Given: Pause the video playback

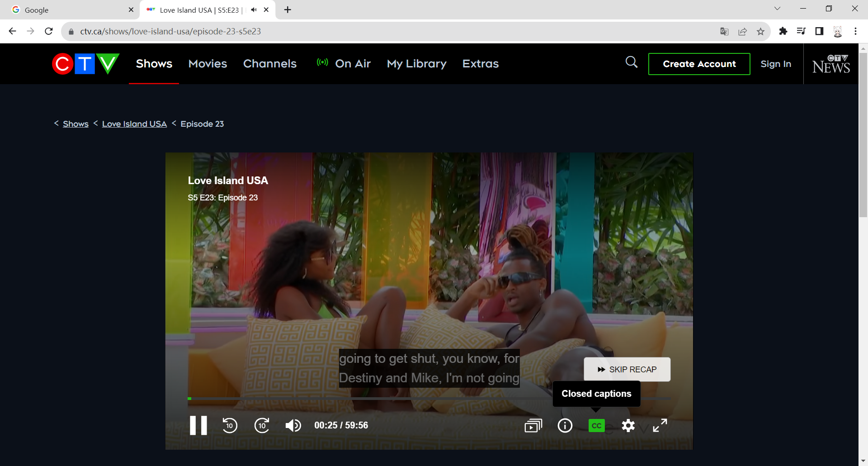Looking at the screenshot, I should pos(198,425).
